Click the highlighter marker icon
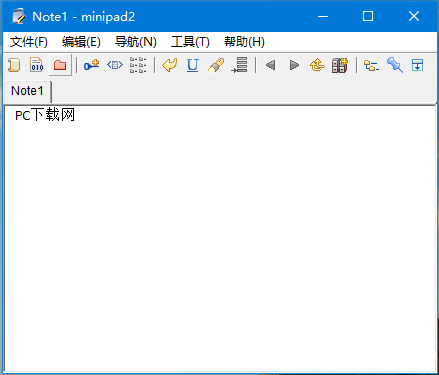This screenshot has height=375, width=439. [216, 65]
